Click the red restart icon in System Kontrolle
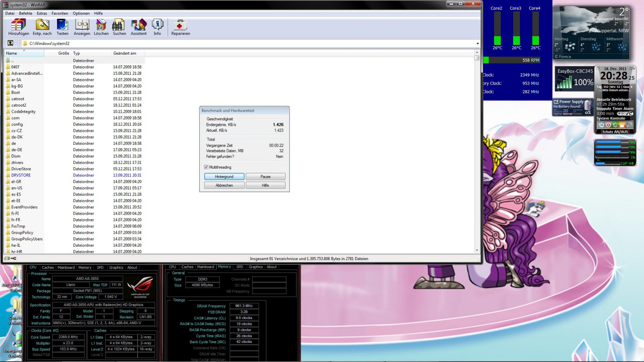644x362 pixels. (x=608, y=125)
